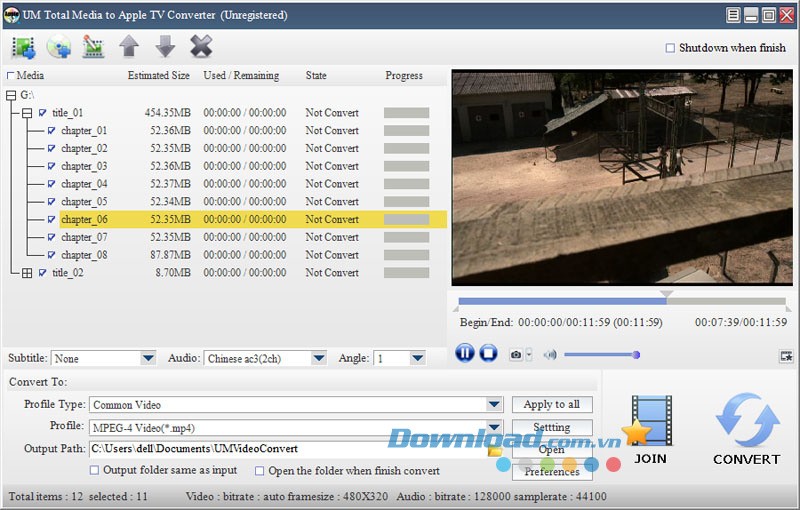Click the video preview area

(622, 177)
